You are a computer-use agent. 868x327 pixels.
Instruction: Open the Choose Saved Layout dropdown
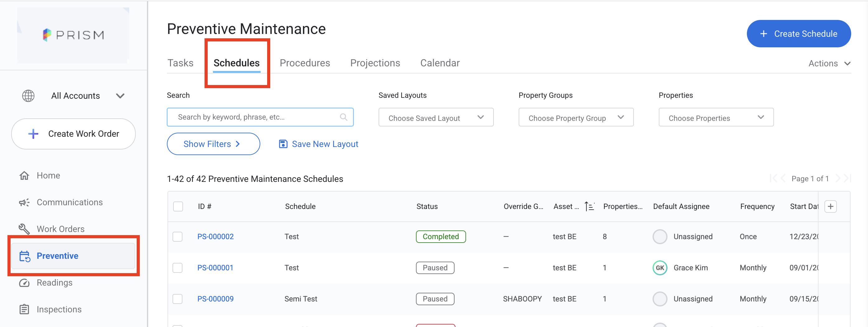(x=436, y=117)
